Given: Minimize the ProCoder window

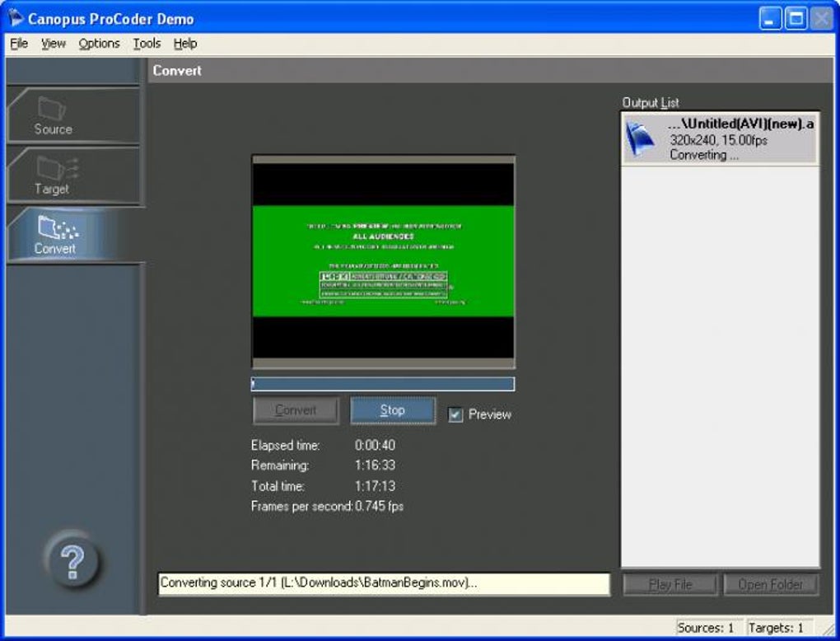Looking at the screenshot, I should 770,19.
